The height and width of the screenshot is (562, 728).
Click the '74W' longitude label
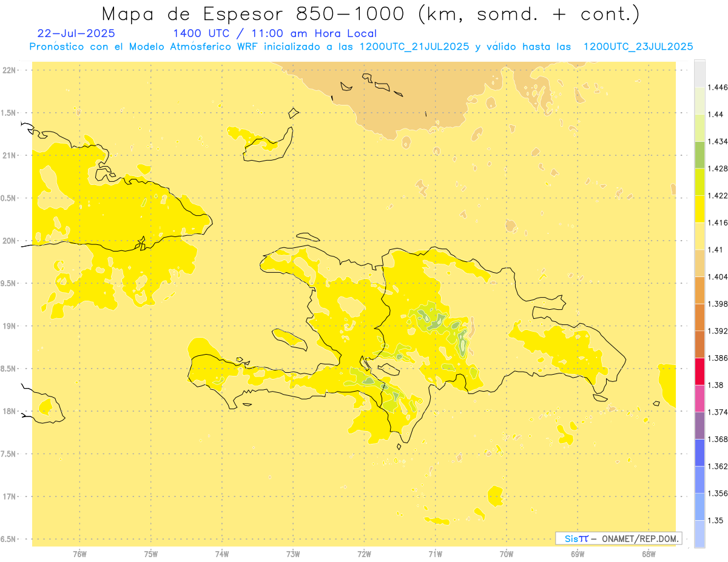pos(222,554)
